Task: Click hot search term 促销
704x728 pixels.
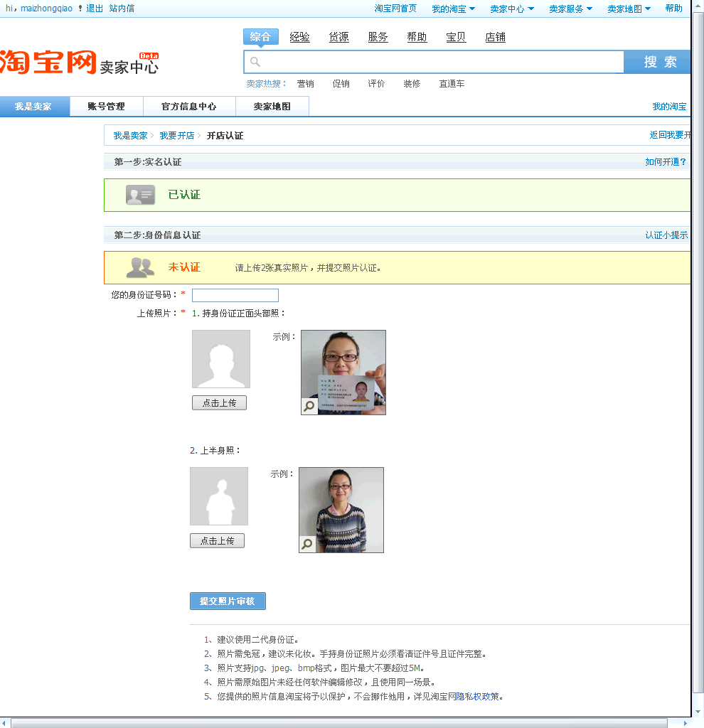Action: 341,84
